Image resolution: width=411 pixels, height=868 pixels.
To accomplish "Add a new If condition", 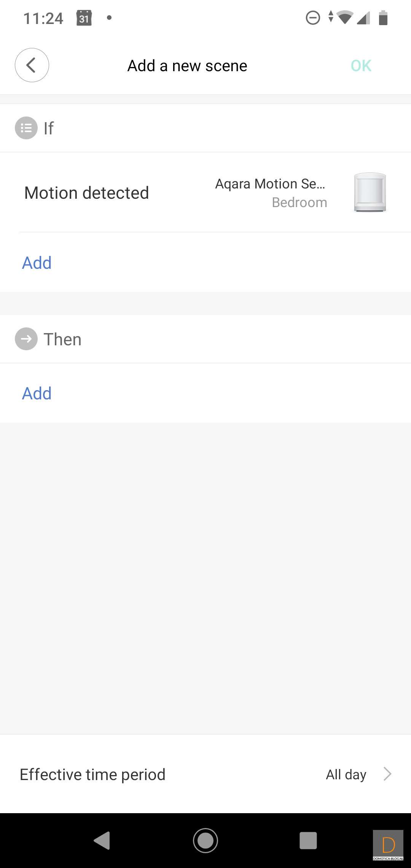I will (37, 263).
